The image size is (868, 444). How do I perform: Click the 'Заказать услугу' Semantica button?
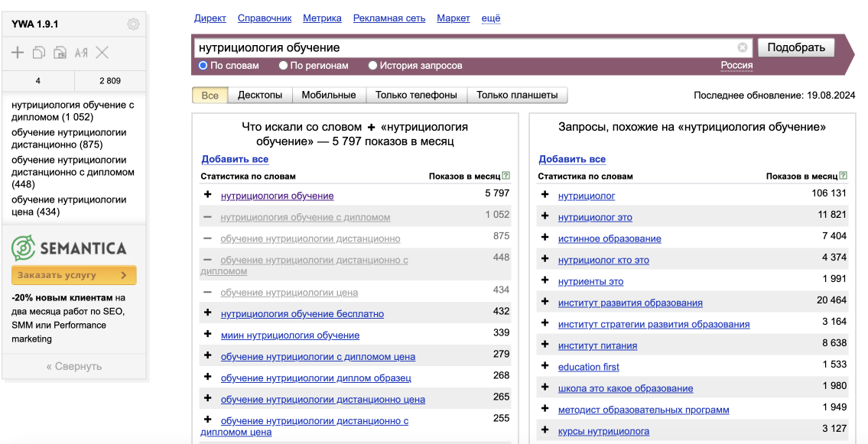coord(73,275)
